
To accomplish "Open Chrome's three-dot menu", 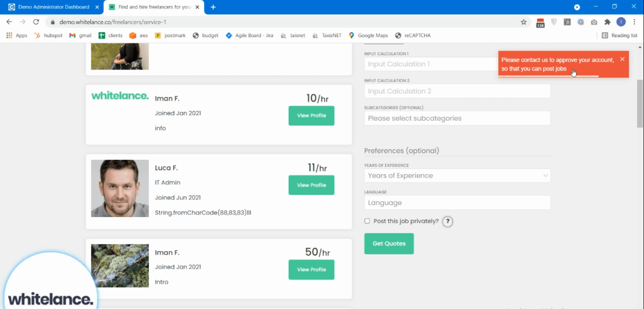I will pos(634,22).
